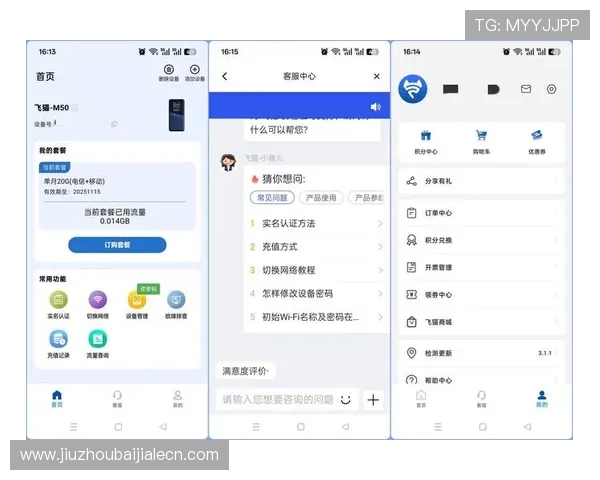
Task: Tap the 添加设备 plus icon on the home screen
Action: point(195,70)
